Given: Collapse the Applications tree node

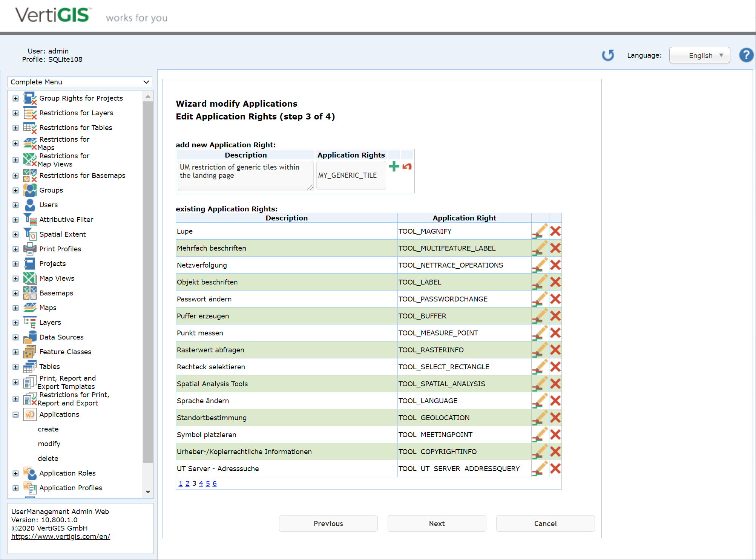Looking at the screenshot, I should coord(15,415).
